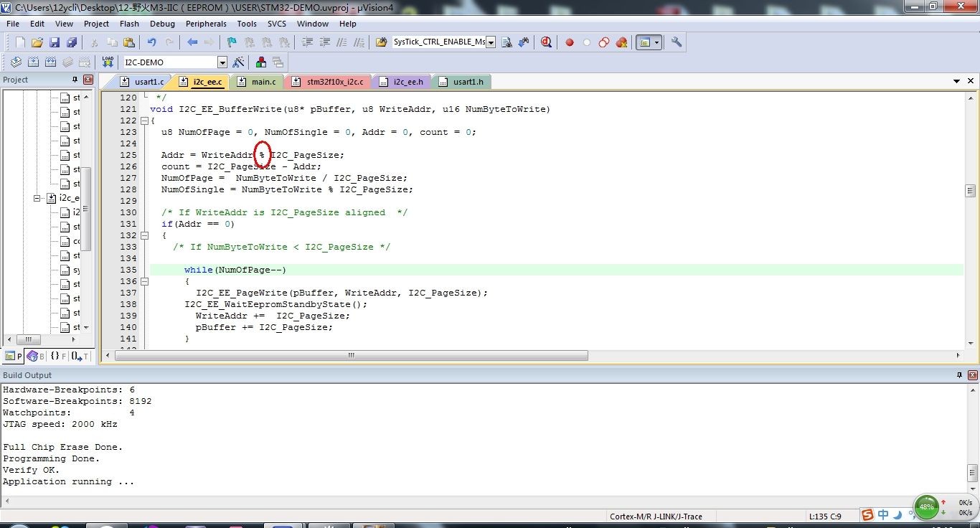Close the Project panel

tap(88, 80)
